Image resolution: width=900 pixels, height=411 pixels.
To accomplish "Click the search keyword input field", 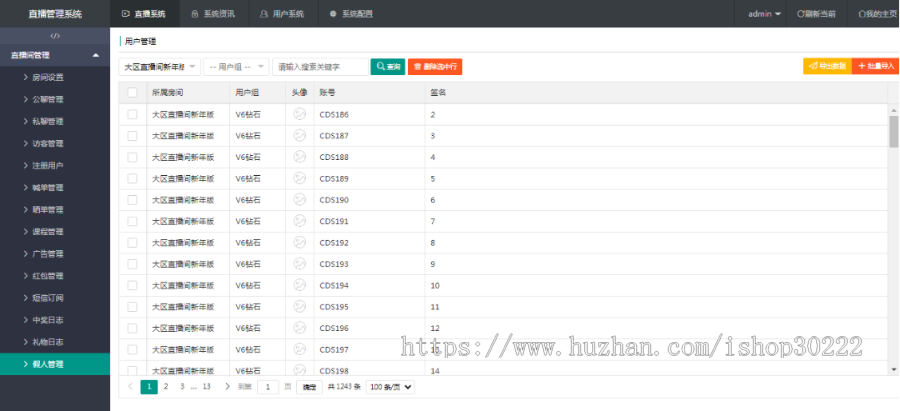I will (319, 67).
